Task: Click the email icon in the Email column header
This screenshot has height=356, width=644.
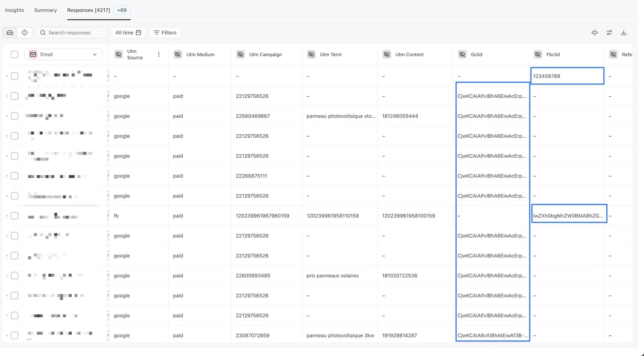Action: [33, 54]
